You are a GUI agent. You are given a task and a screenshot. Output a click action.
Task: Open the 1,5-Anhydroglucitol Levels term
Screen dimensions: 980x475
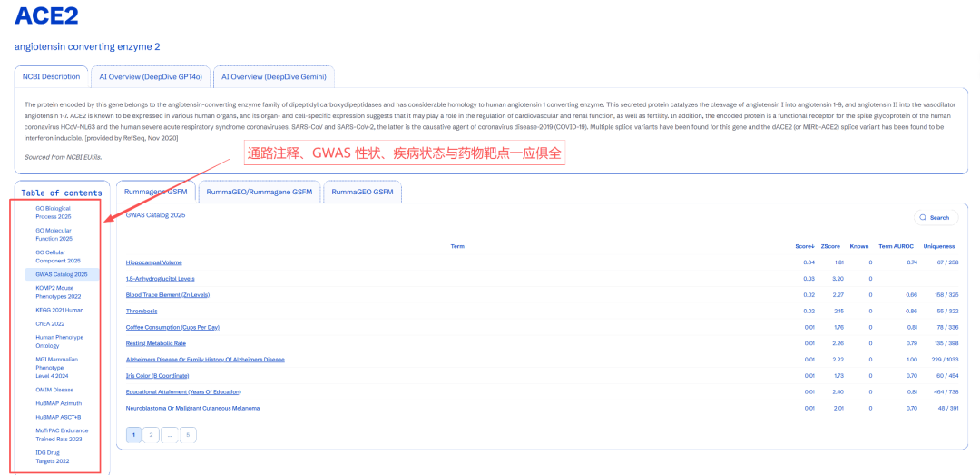160,279
